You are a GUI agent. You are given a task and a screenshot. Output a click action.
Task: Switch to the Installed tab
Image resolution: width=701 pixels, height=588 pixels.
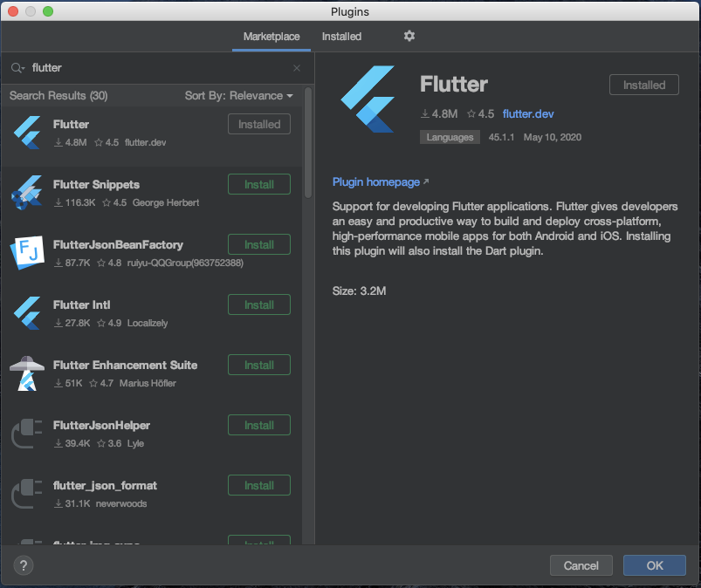[x=341, y=37]
